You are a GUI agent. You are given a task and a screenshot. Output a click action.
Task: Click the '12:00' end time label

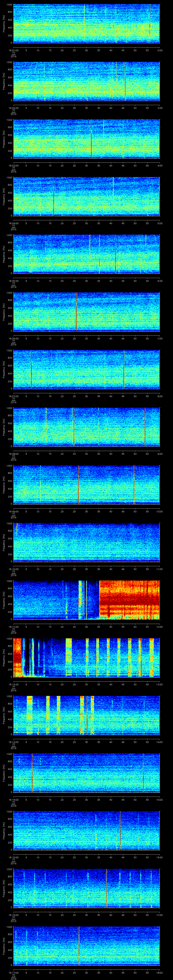pyautogui.click(x=159, y=627)
